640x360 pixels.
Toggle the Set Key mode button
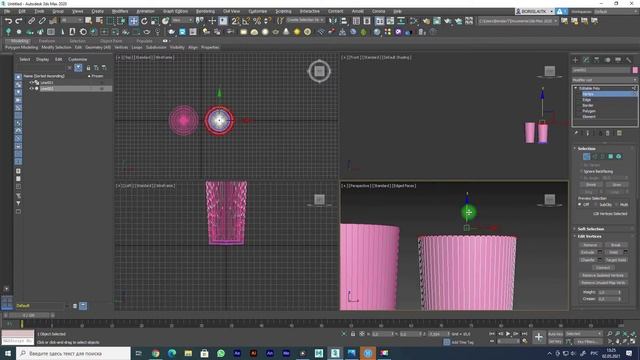coord(556,341)
